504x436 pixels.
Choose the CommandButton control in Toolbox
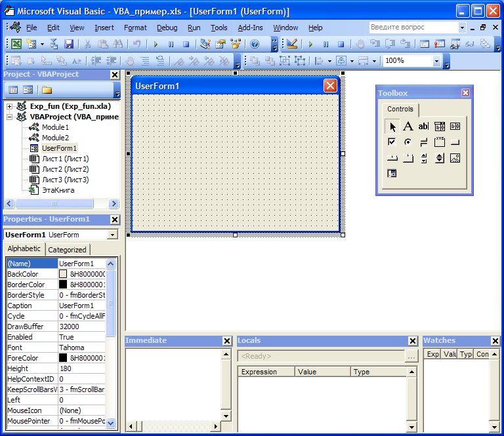pos(455,142)
